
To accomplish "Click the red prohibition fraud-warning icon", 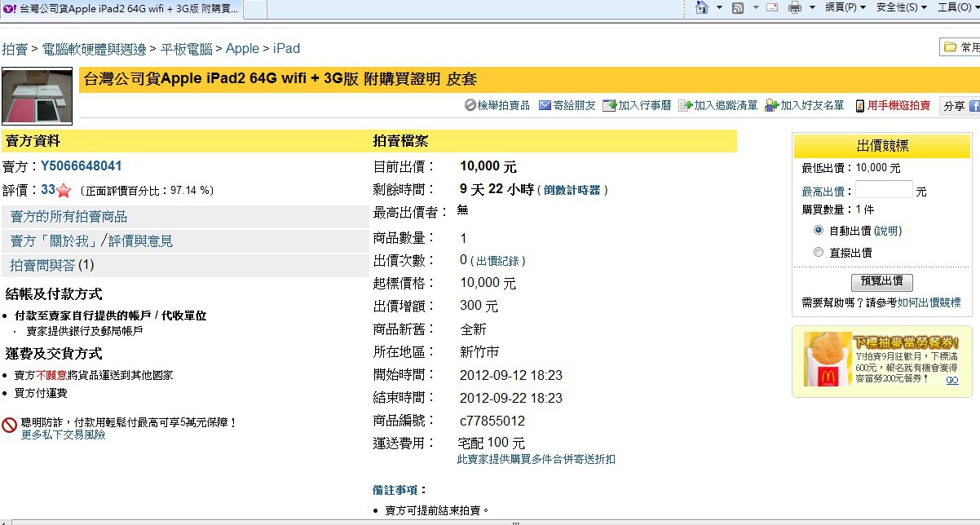I will [x=10, y=425].
